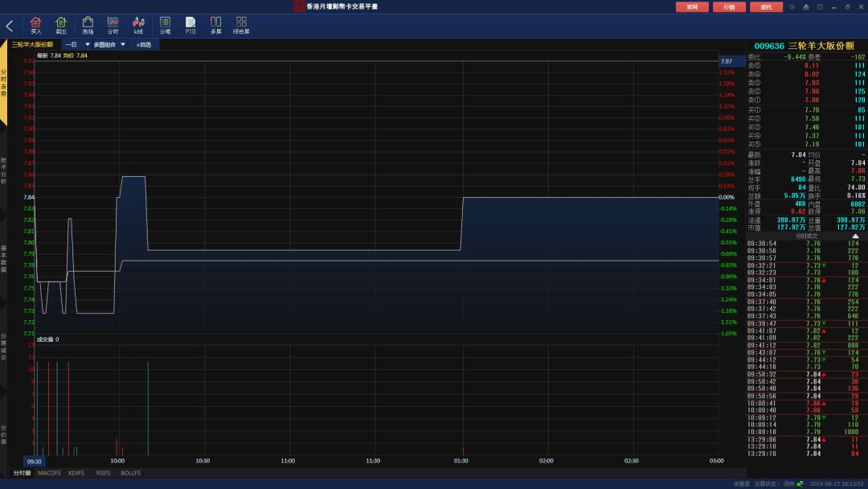Switch to the KDJFS indicator tab
Screen dimensions: 868x489
click(x=76, y=473)
